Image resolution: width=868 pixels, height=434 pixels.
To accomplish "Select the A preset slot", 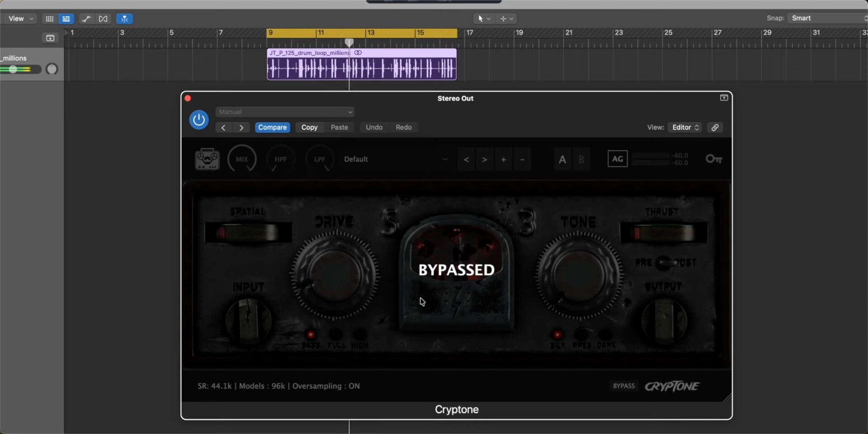I will (562, 160).
